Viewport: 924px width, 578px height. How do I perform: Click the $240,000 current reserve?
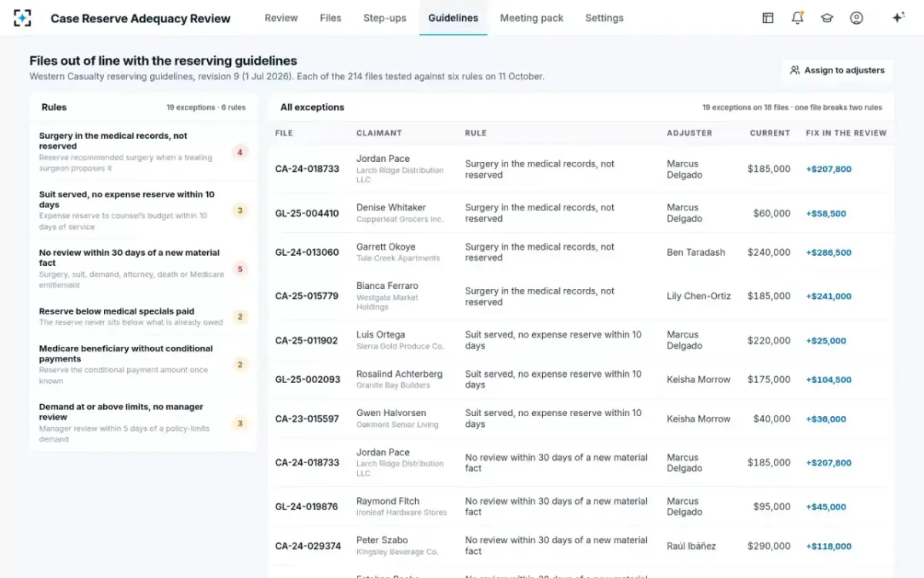tap(769, 252)
